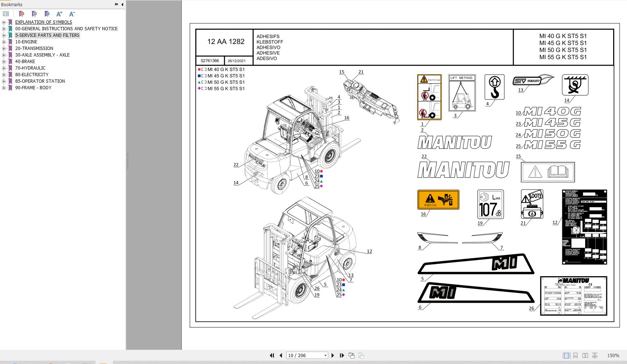
Task: Go to previous page with back arrow
Action: point(281,355)
